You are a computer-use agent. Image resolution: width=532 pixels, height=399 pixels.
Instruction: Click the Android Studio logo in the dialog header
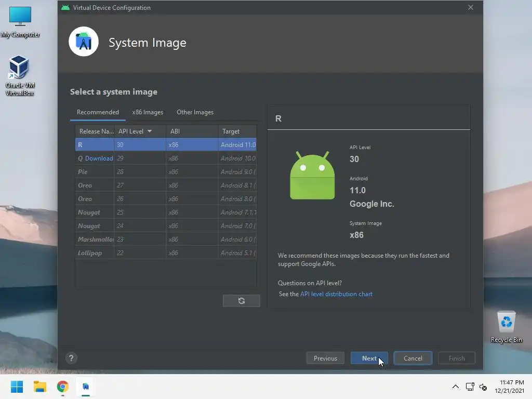point(84,42)
